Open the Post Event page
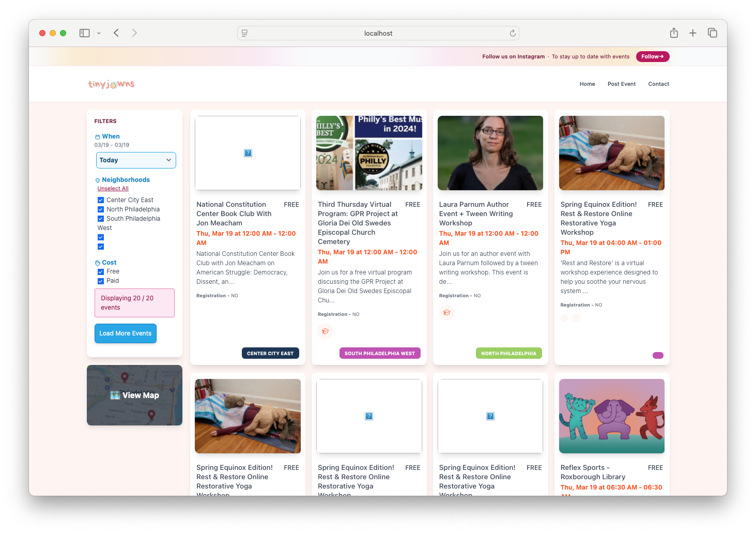The image size is (756, 534). pyautogui.click(x=621, y=84)
